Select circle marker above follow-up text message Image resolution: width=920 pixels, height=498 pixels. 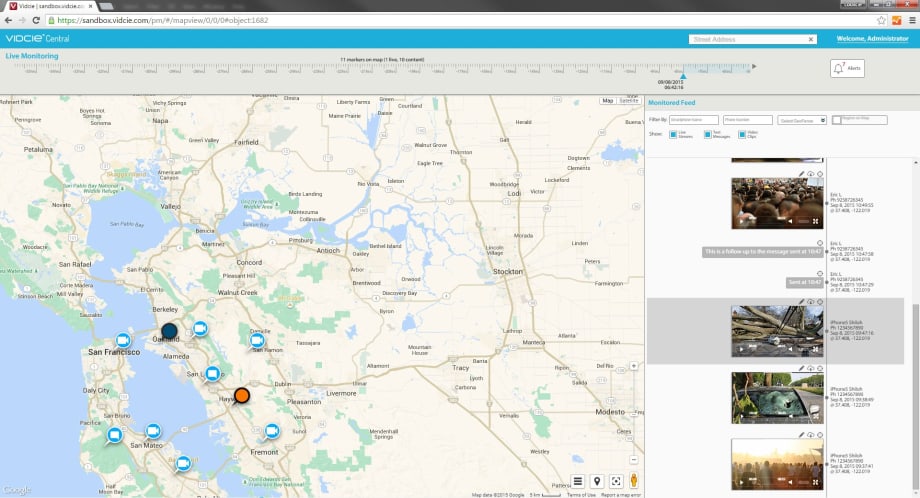820,243
